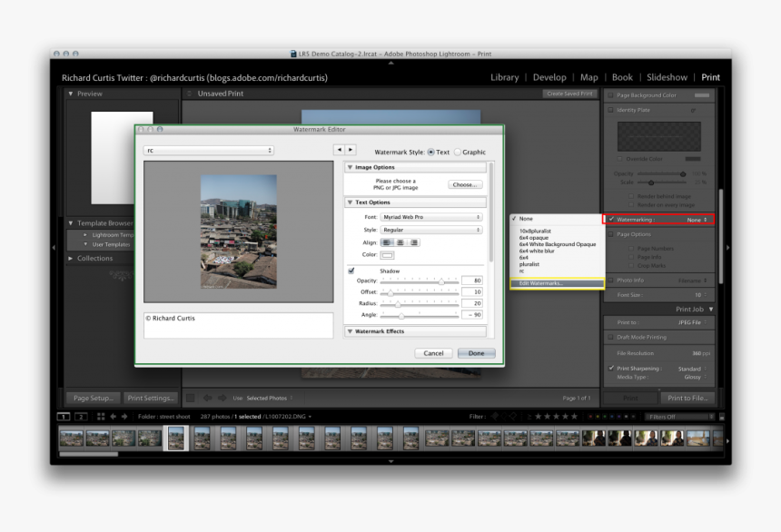The height and width of the screenshot is (532, 781).
Task: Open the Library module
Action: tap(505, 77)
